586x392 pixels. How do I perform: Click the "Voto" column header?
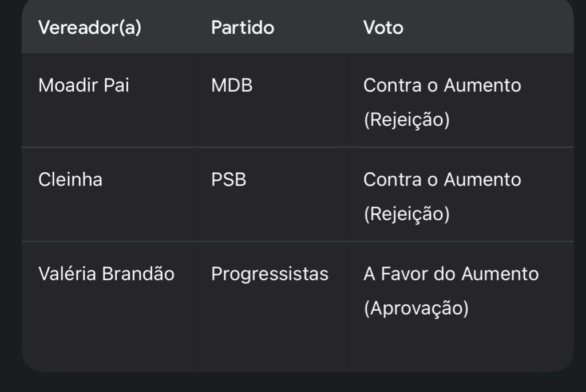[383, 27]
